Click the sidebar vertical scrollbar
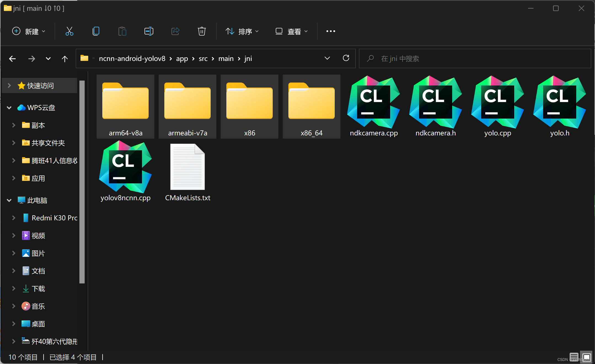595x364 pixels. (x=82, y=182)
